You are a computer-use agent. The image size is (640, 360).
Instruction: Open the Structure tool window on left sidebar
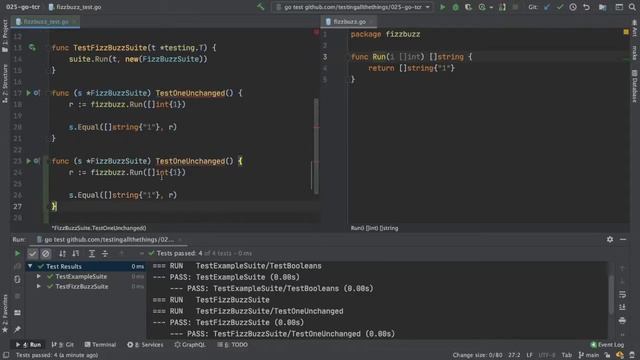[5, 83]
